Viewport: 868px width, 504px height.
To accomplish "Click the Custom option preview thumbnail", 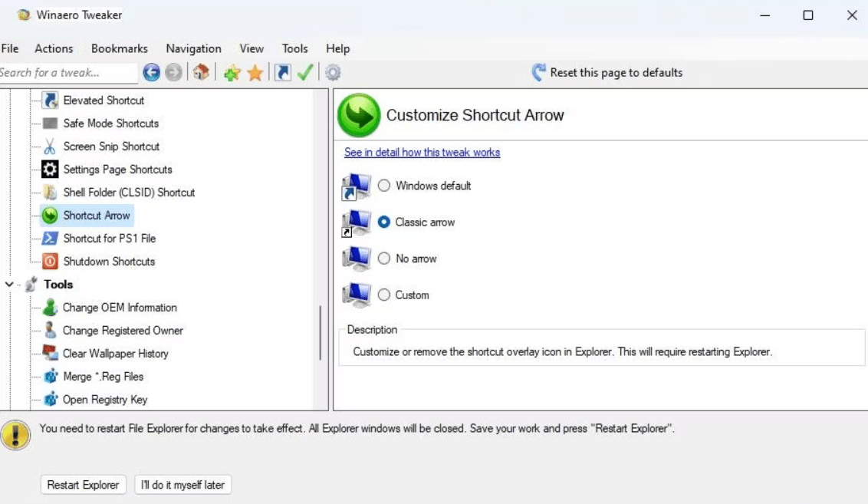I will click(356, 295).
